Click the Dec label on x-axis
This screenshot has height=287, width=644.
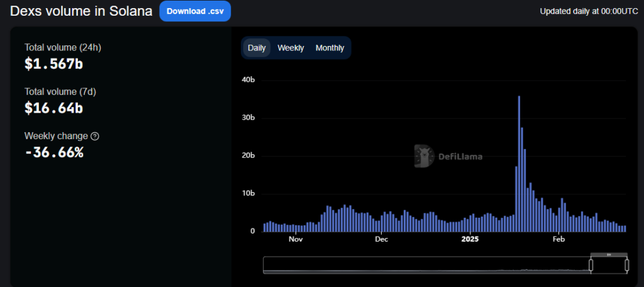tap(382, 239)
